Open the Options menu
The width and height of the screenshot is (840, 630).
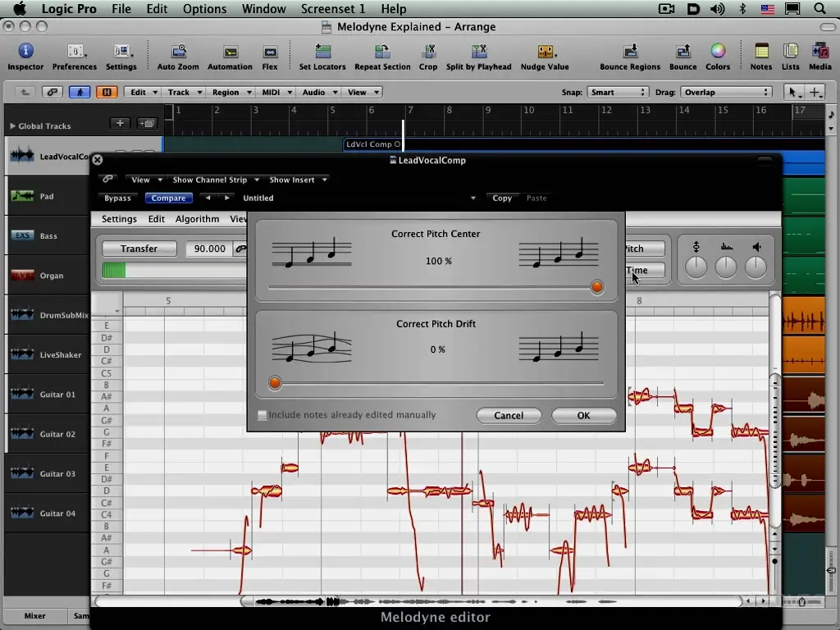204,8
